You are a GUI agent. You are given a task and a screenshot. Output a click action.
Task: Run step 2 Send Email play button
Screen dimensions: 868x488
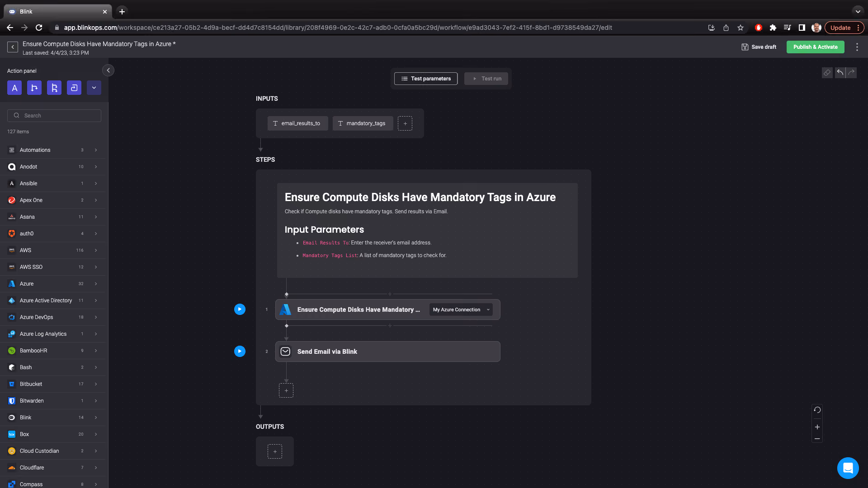[240, 352]
